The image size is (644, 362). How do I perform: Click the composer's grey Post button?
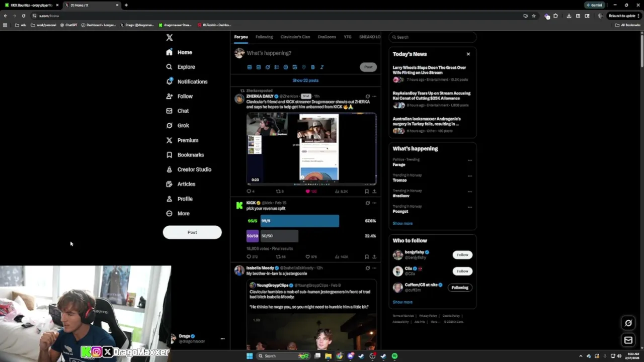[x=368, y=67]
